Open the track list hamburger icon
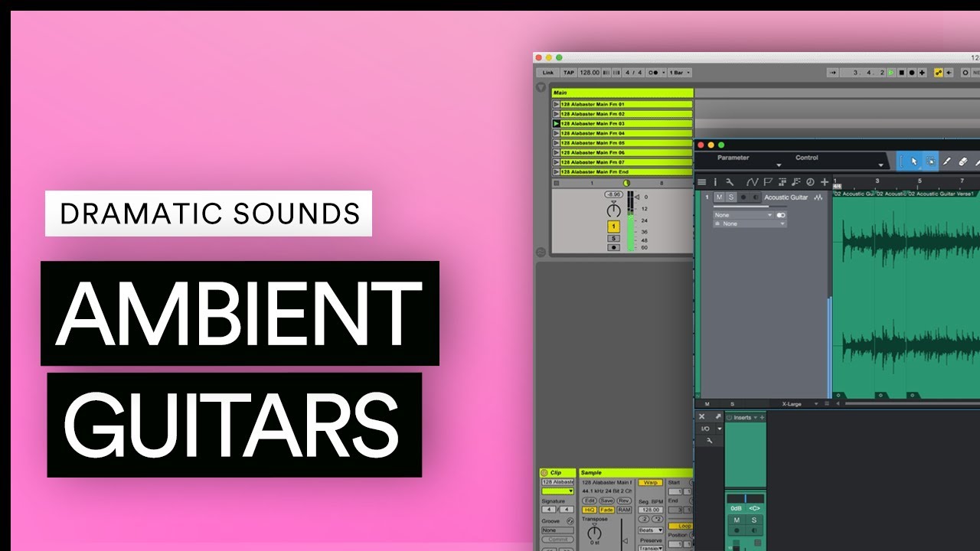Image resolution: width=980 pixels, height=551 pixels. [701, 182]
